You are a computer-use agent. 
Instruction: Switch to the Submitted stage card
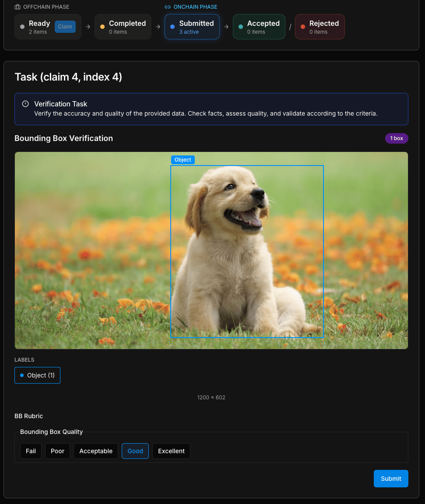click(x=192, y=27)
